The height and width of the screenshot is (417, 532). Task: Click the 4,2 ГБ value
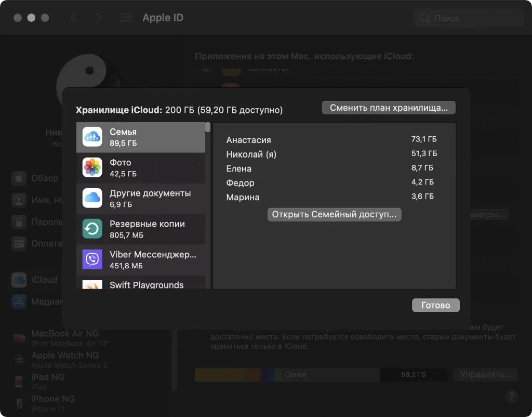[422, 182]
